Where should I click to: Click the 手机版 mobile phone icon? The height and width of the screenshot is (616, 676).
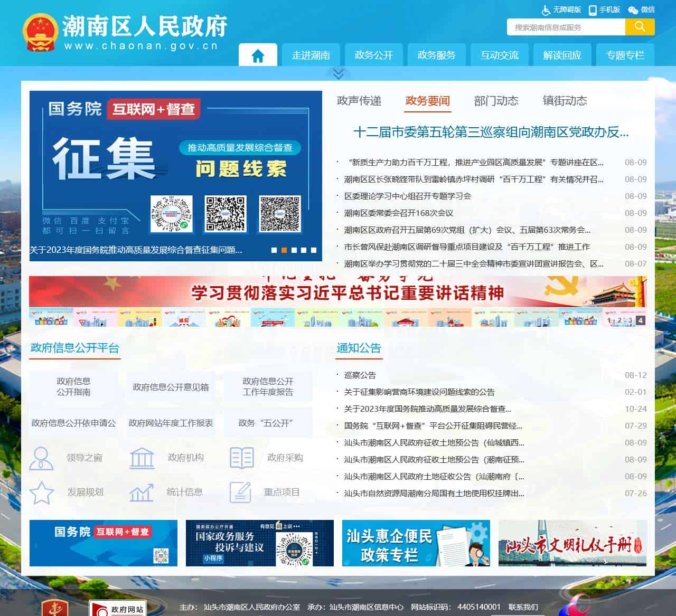pos(593,10)
